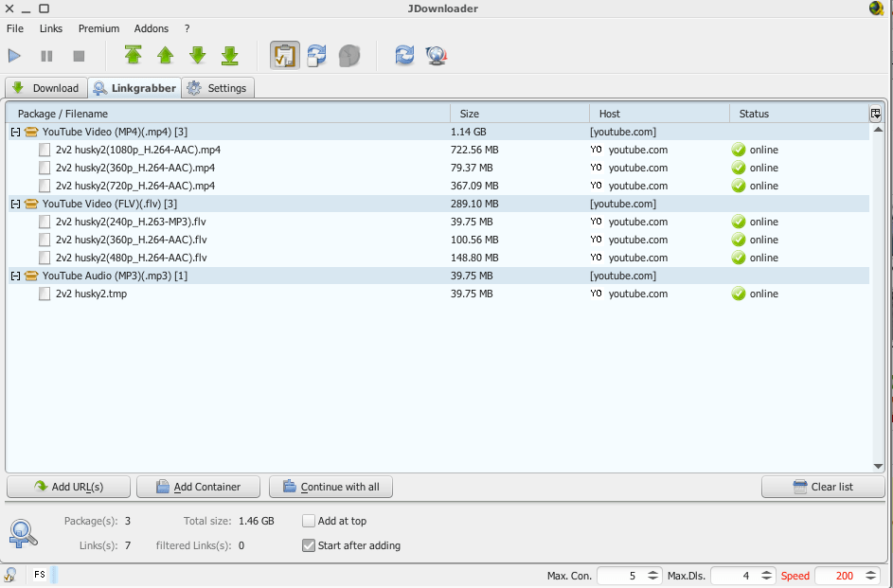Image resolution: width=893 pixels, height=588 pixels.
Task: Click the Clear list button
Action: pos(822,487)
